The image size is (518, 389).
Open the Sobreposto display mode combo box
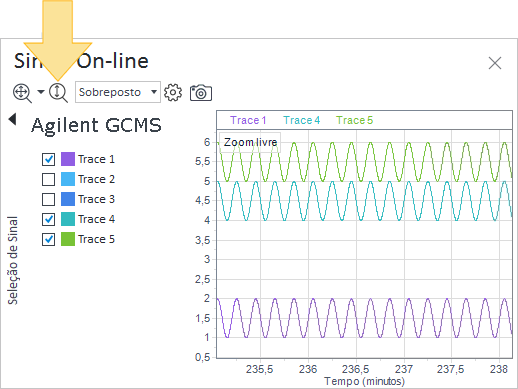pos(118,92)
